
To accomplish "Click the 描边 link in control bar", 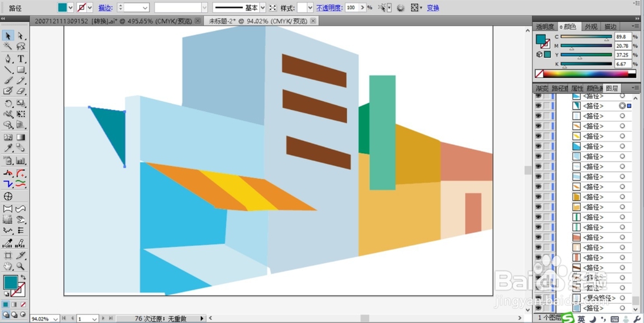I will click(105, 8).
